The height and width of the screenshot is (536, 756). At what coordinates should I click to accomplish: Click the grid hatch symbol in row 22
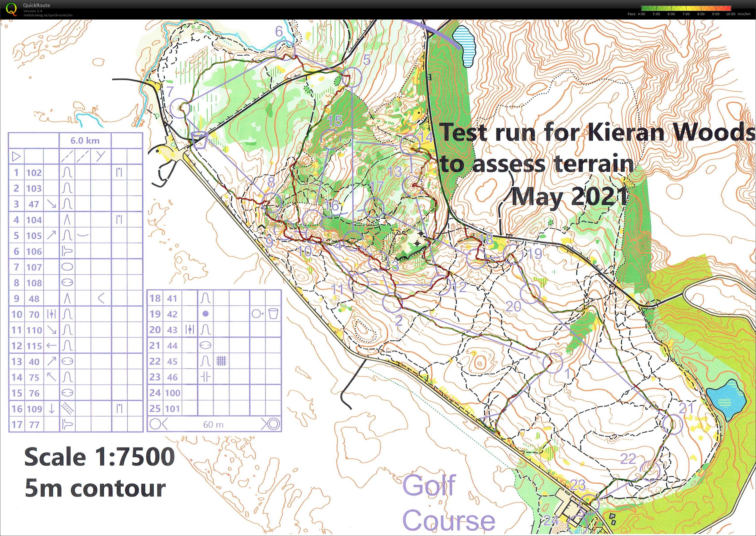coord(221,361)
